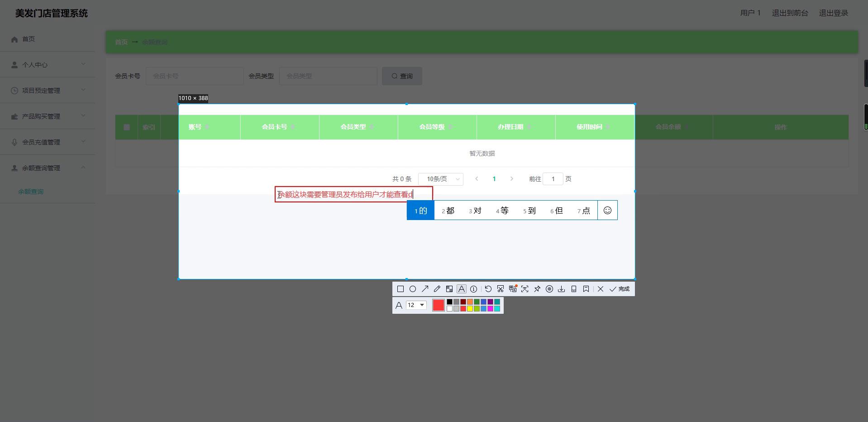868x422 pixels.
Task: Open the 10条/页 page size dropdown
Action: 440,179
